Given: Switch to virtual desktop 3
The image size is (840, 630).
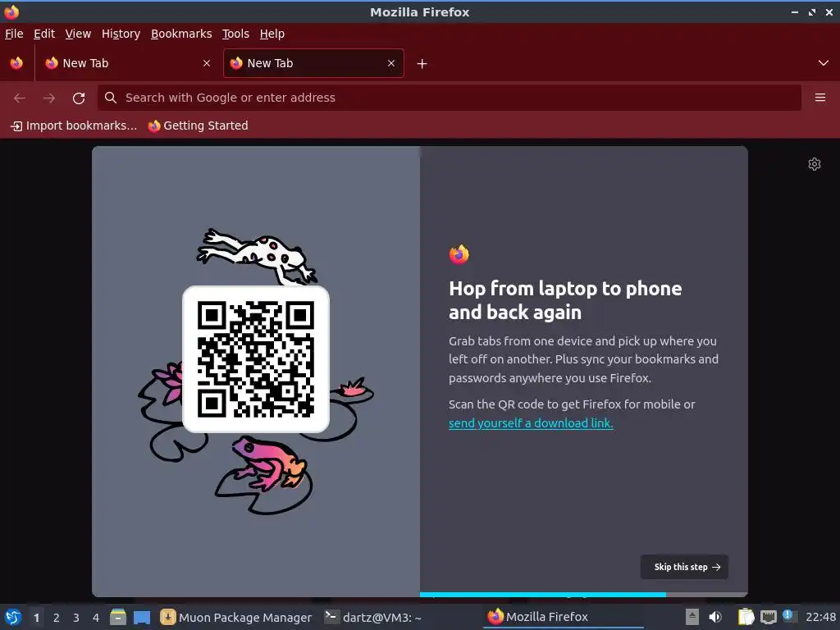Looking at the screenshot, I should point(76,618).
